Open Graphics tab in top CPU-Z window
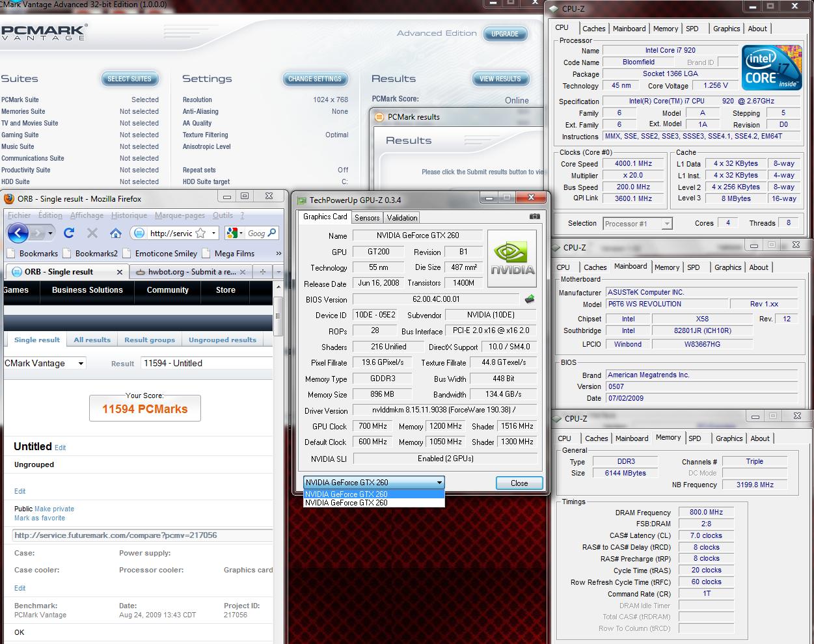 [x=726, y=29]
